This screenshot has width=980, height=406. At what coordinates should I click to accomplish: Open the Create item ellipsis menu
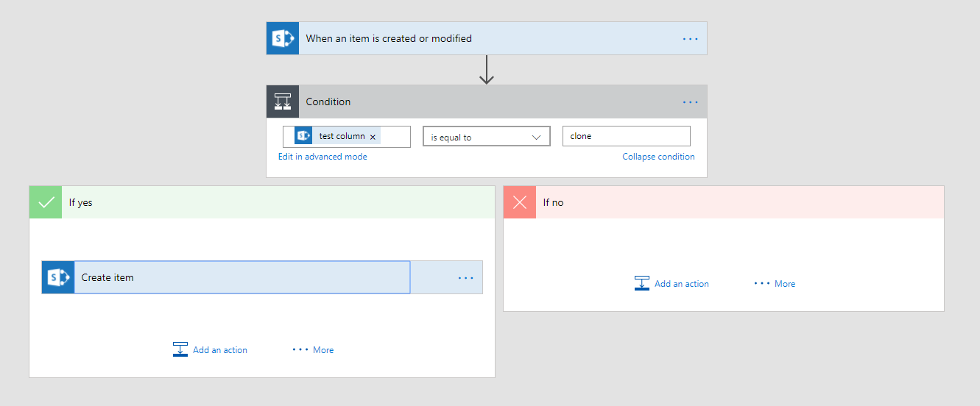466,278
